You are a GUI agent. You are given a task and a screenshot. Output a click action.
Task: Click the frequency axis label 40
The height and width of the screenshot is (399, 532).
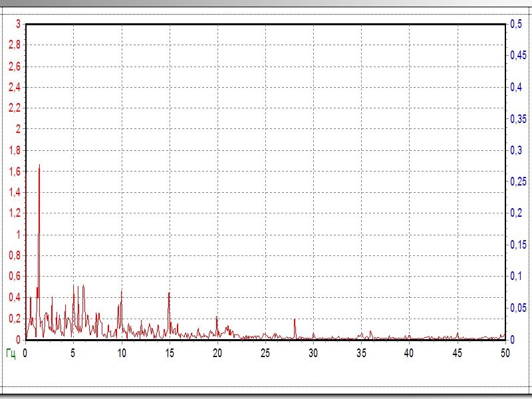[409, 353]
